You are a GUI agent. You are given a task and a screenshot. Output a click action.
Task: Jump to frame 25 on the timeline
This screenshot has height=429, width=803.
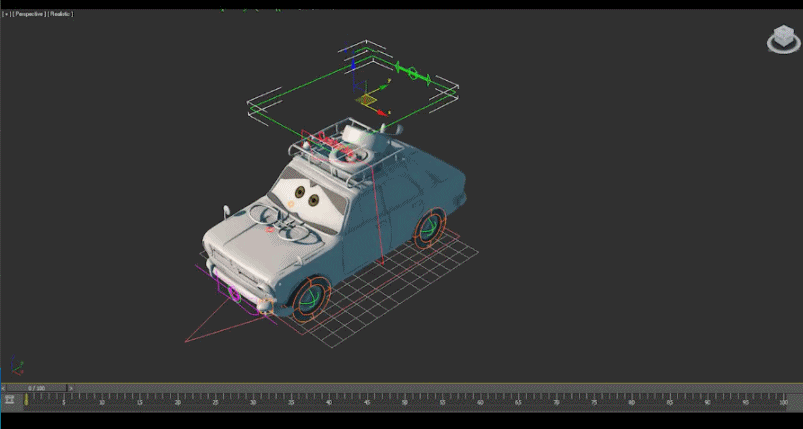coord(215,400)
